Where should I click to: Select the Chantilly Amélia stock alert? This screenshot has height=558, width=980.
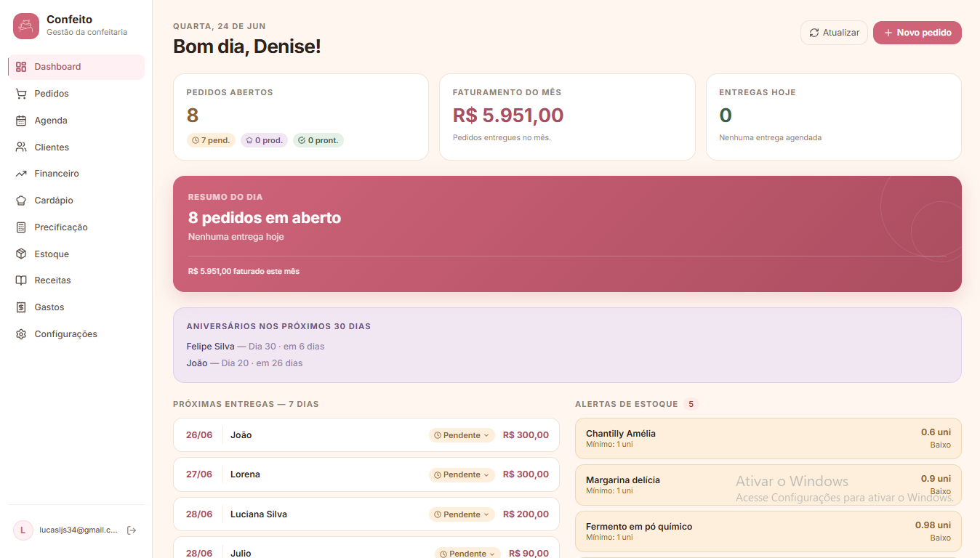[x=768, y=438]
